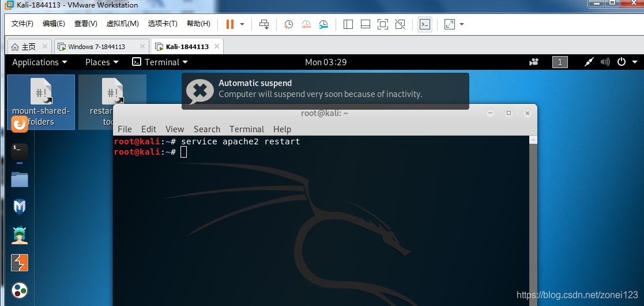Open the Places menu in the Kali panel

pyautogui.click(x=102, y=62)
